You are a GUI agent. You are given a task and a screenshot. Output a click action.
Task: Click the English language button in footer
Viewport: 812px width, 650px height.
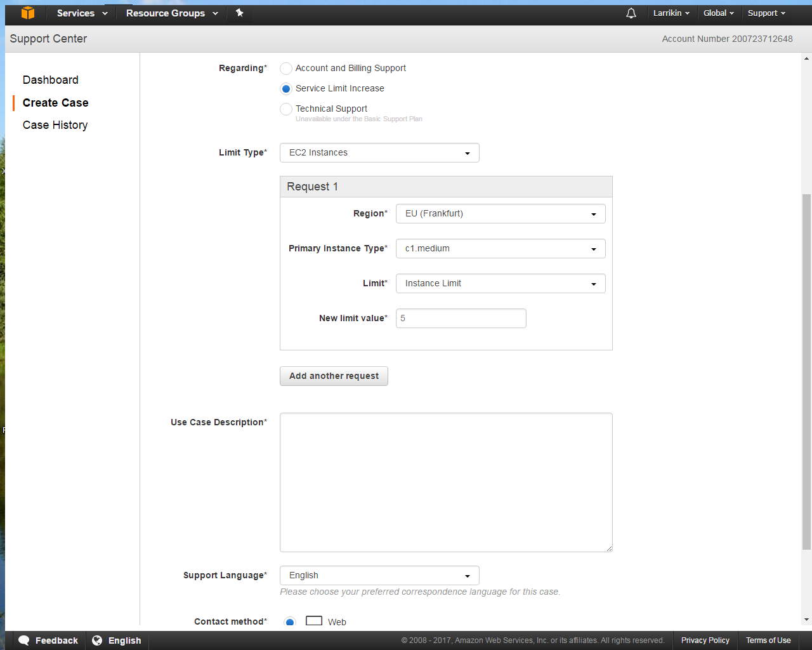(x=117, y=640)
